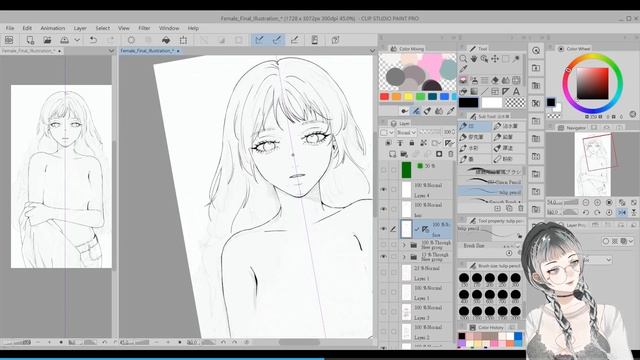Open the File menu
Screen dimensions: 640x360
tap(10, 28)
